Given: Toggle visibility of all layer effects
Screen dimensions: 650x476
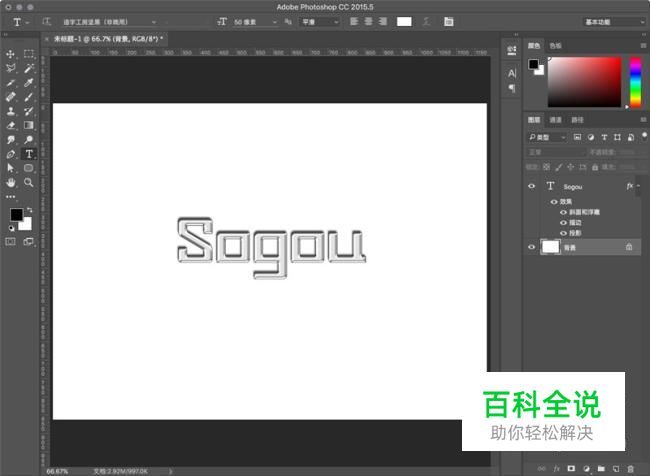Looking at the screenshot, I should pos(554,202).
